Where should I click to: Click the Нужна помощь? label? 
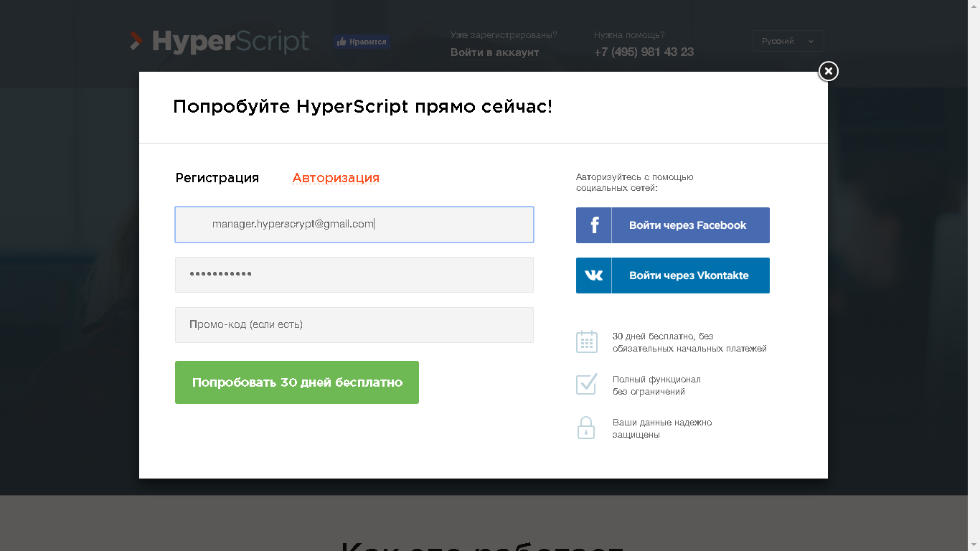(x=629, y=35)
